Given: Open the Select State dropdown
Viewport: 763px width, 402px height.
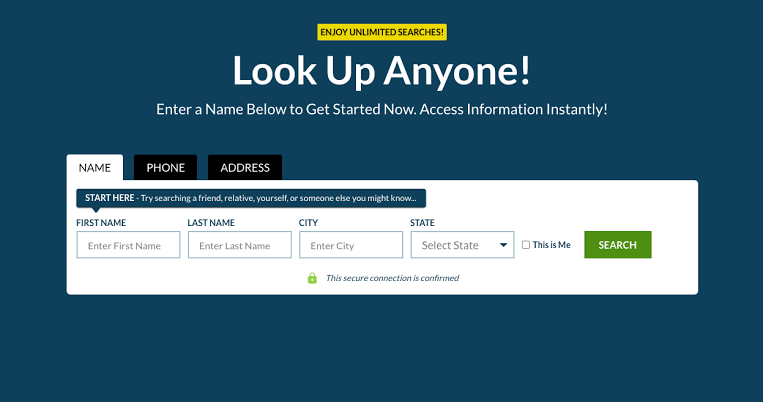Looking at the screenshot, I should click(x=462, y=245).
